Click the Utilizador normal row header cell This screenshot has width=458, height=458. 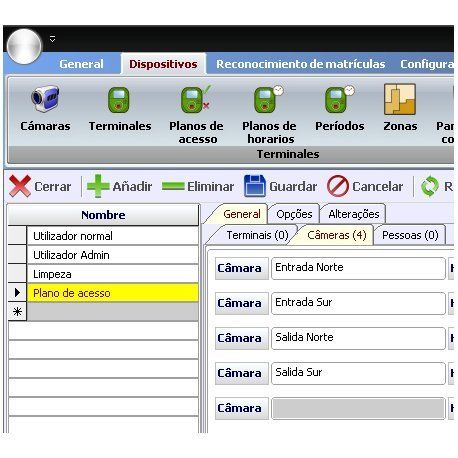click(x=17, y=236)
